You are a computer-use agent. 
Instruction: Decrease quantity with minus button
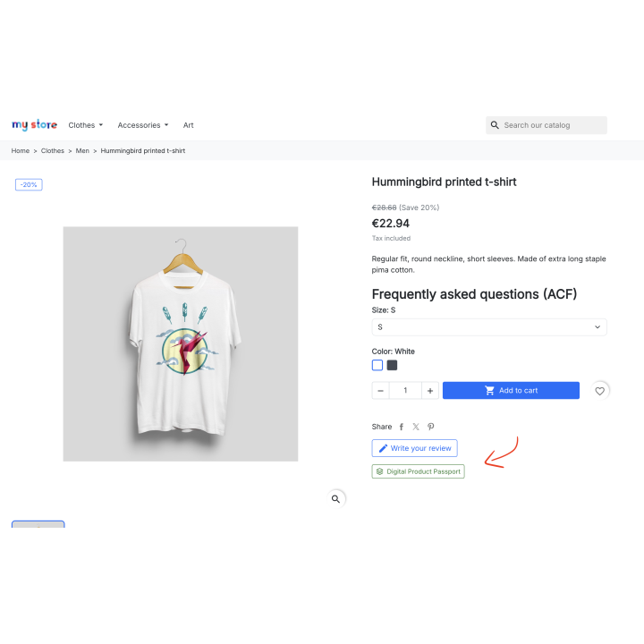381,391
